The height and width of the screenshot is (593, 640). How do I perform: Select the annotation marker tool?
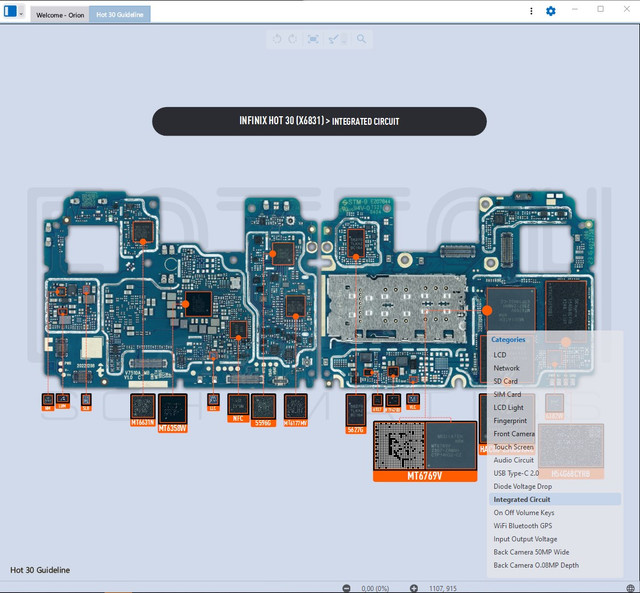pyautogui.click(x=334, y=39)
